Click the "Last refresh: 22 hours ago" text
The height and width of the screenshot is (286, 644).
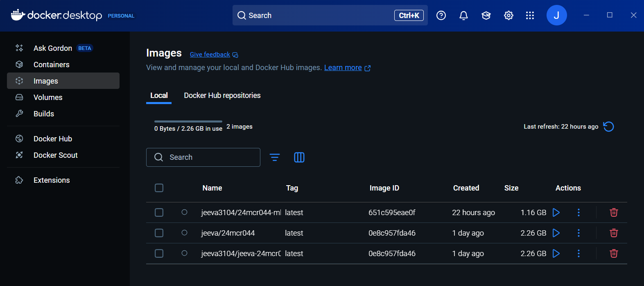click(561, 127)
